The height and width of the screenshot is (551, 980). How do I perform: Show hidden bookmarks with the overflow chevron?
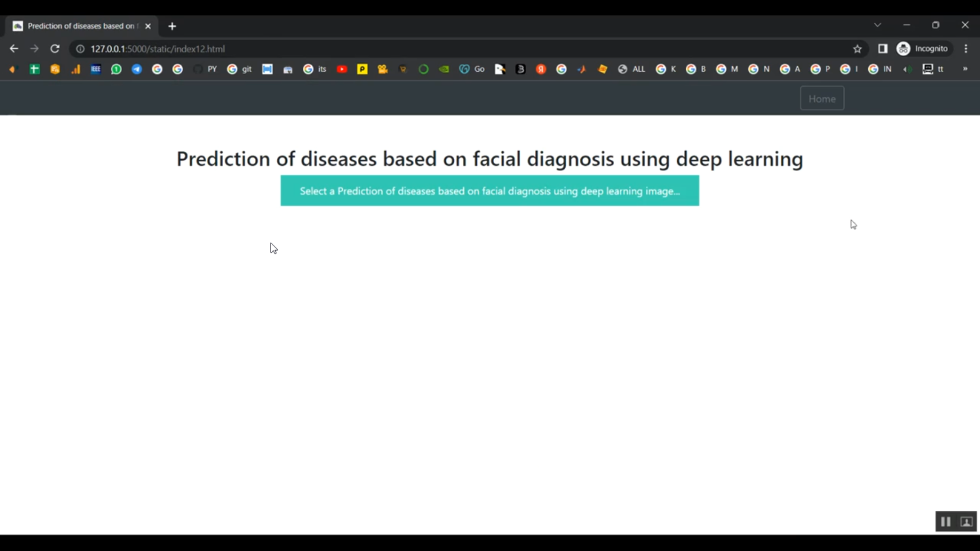click(965, 69)
